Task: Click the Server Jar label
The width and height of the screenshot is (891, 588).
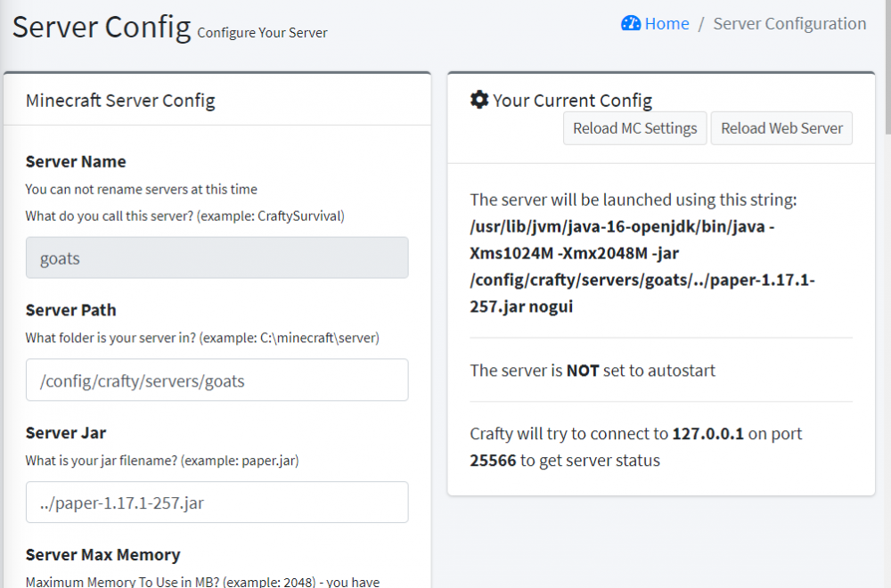Action: (66, 433)
